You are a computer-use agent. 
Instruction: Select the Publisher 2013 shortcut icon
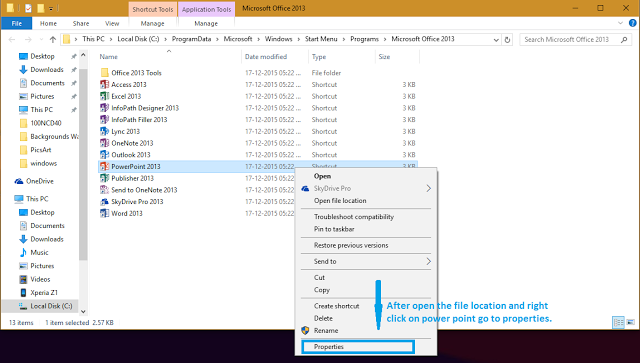104,178
